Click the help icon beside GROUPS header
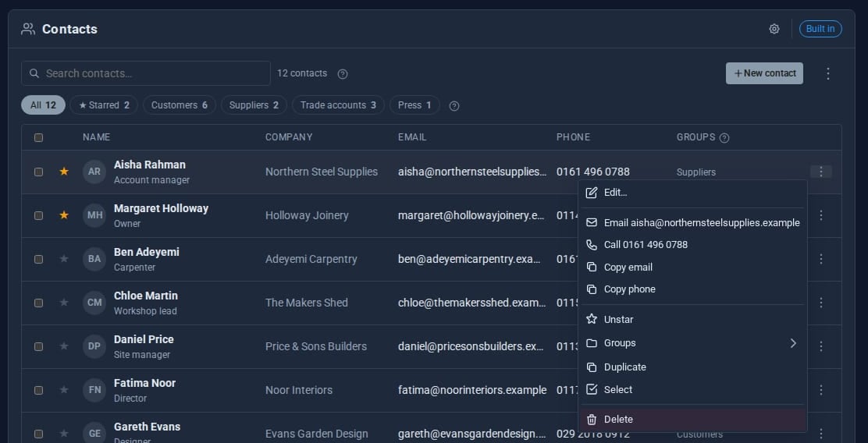 pyautogui.click(x=724, y=138)
